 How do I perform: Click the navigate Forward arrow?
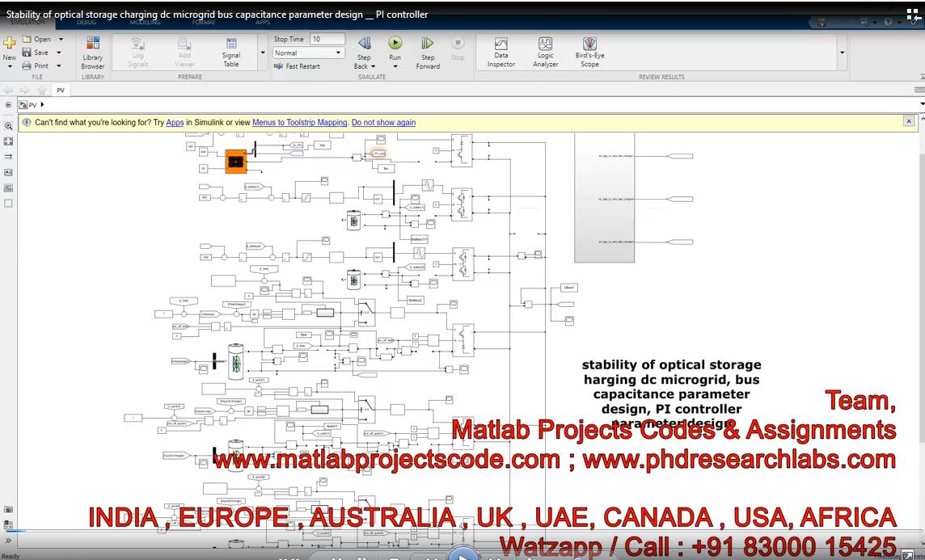25,91
